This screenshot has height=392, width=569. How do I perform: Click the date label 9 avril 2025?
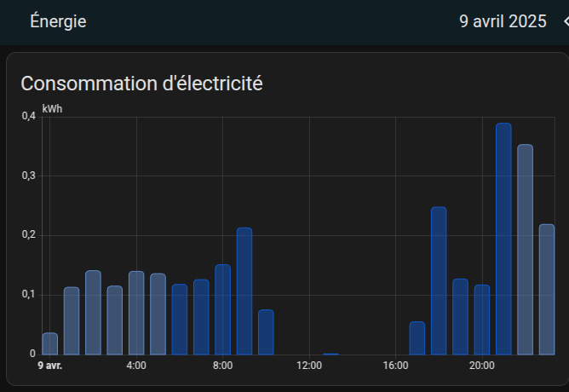point(503,21)
